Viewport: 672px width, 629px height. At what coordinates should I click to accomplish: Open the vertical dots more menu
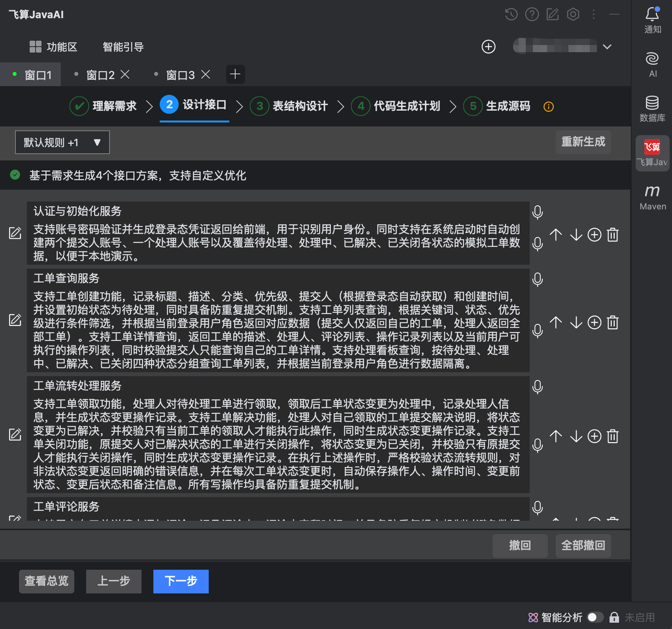tap(594, 15)
